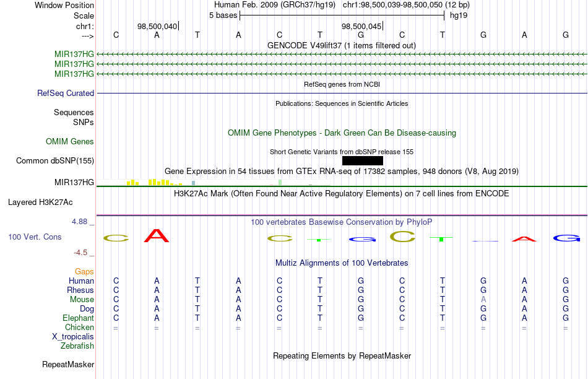Click the Sequences SNPs track label
588x379 pixels.
pos(74,117)
